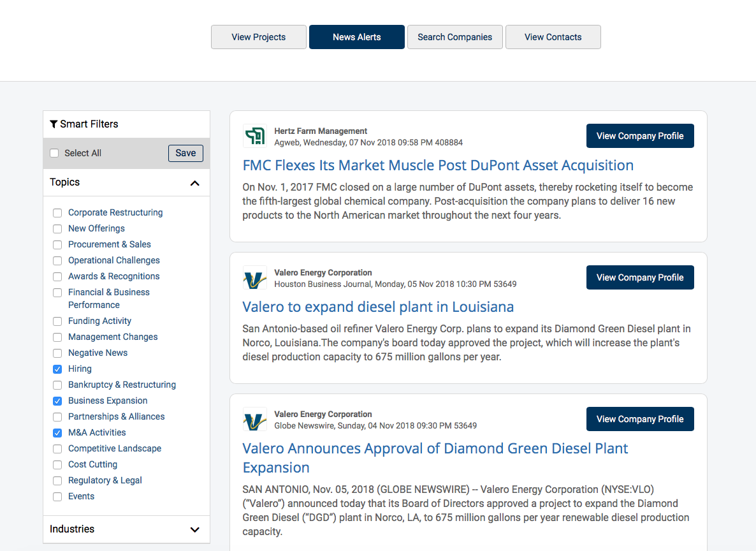The width and height of the screenshot is (756, 551).
Task: Click the SAN ANTONIO Nov. 05 summary paragraph
Action: click(466, 510)
